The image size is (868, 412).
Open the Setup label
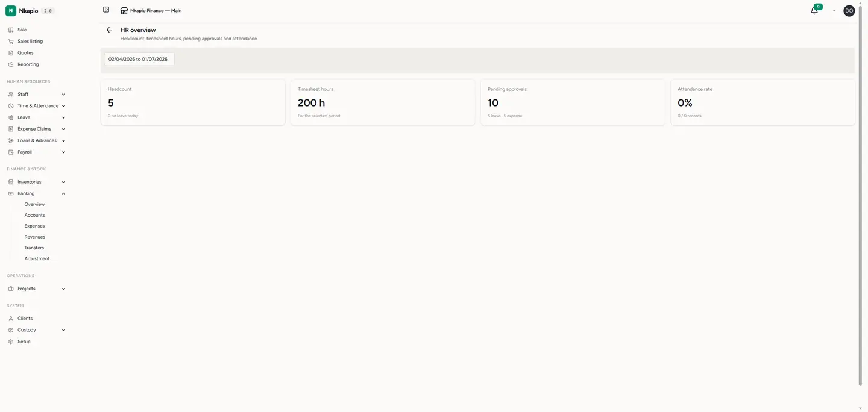[24, 342]
